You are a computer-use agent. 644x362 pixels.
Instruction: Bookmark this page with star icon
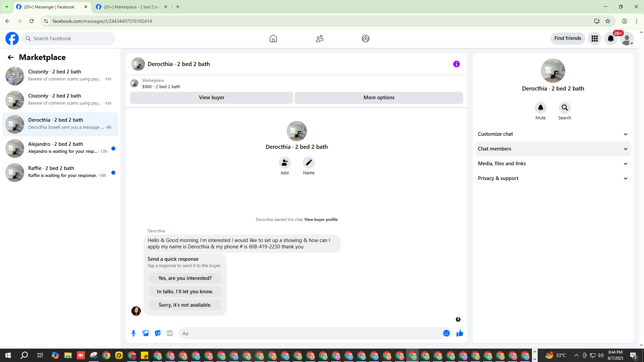click(608, 21)
